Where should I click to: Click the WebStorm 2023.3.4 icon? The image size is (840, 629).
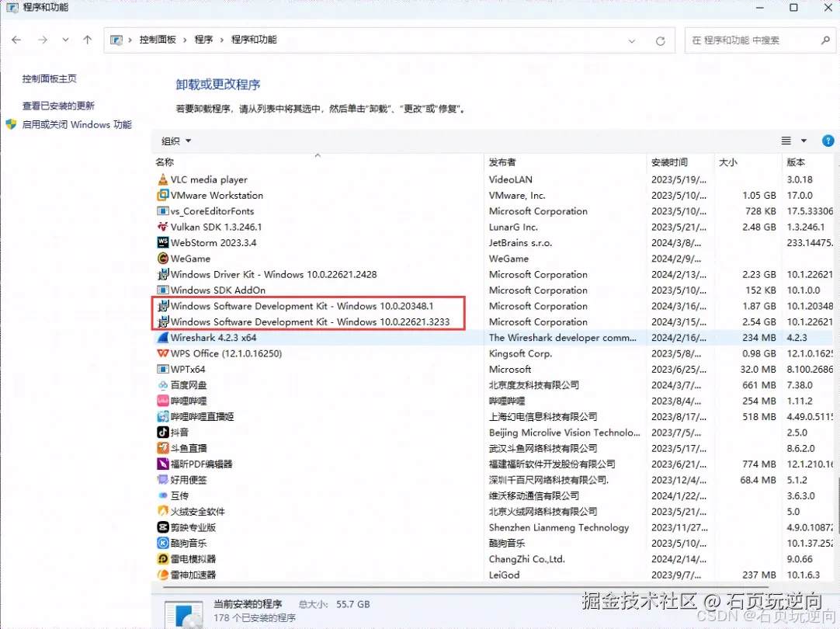point(163,243)
